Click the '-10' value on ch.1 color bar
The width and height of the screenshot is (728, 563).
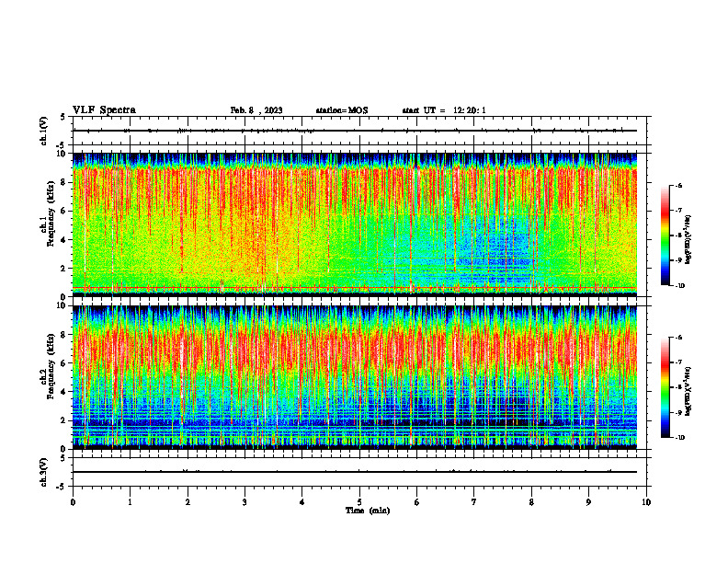tap(679, 285)
